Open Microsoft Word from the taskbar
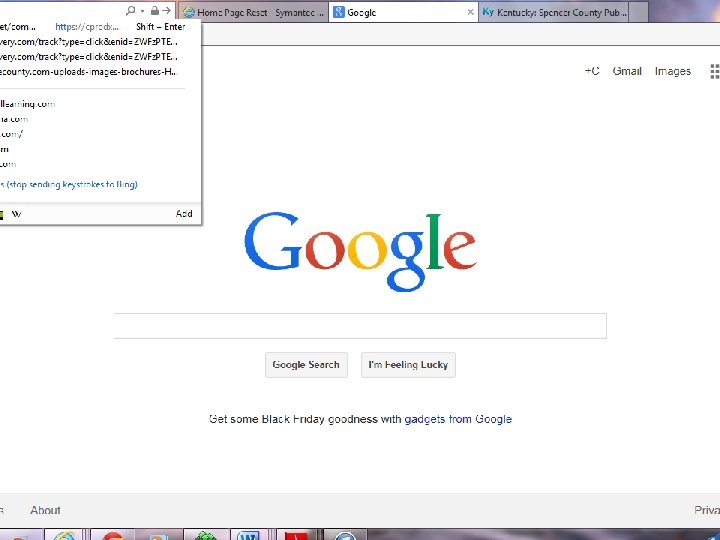Image resolution: width=720 pixels, height=540 pixels. (248, 535)
